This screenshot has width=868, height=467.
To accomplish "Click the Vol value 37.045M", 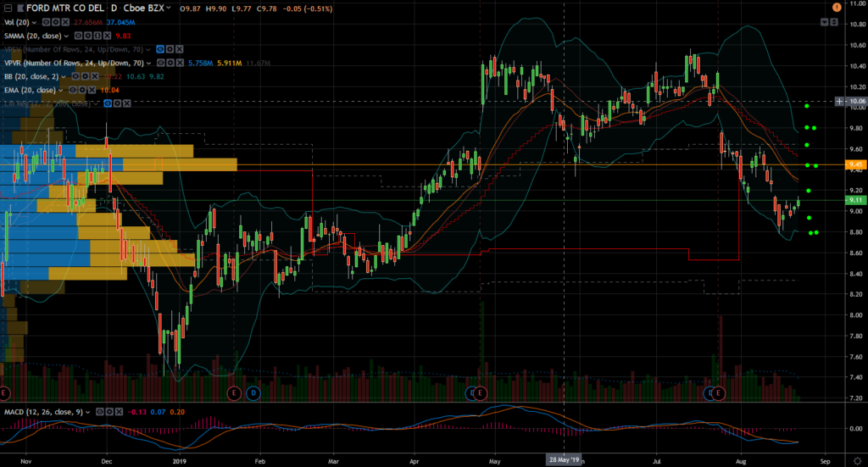I will coord(120,22).
